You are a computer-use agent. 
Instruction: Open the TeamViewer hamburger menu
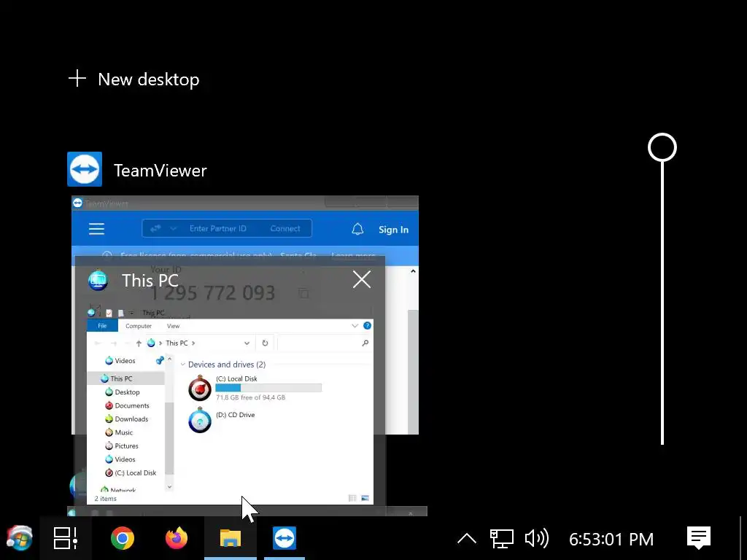[96, 229]
